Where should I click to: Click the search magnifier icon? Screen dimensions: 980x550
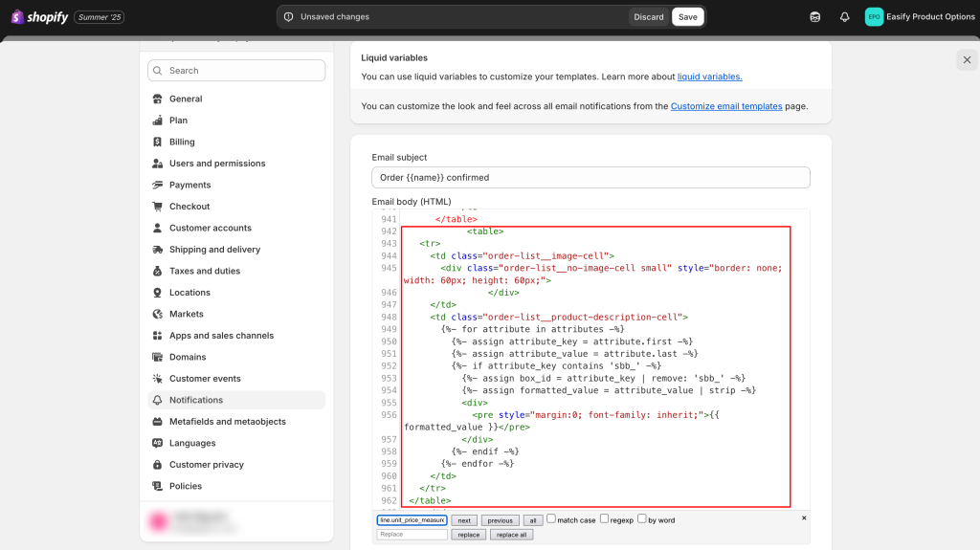[x=158, y=71]
